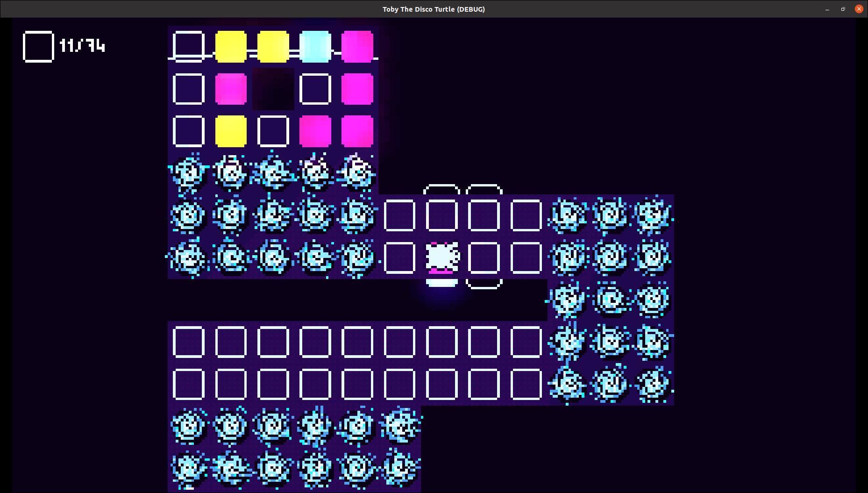This screenshot has height=493, width=868.
Task: Click the dark missing tile in the colored grid
Action: (x=273, y=89)
